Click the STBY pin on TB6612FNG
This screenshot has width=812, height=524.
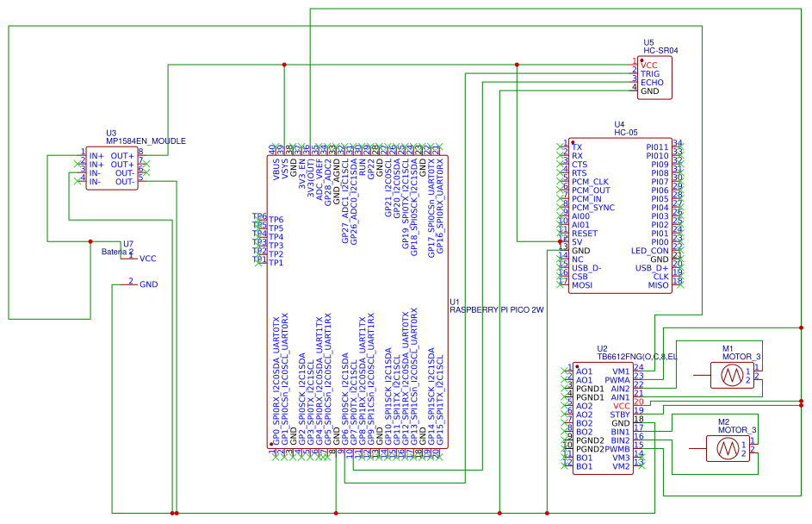620,415
